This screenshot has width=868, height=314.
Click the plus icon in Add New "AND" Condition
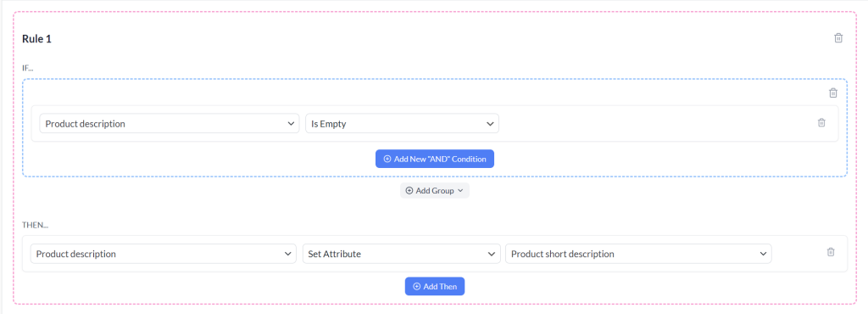coord(387,159)
